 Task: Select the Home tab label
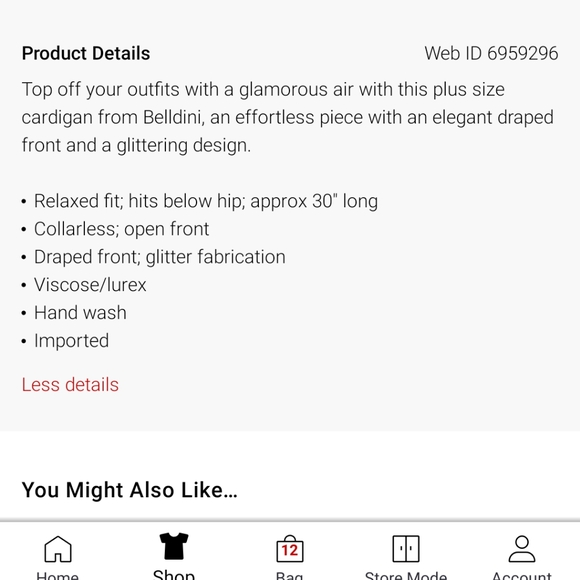(x=57, y=576)
